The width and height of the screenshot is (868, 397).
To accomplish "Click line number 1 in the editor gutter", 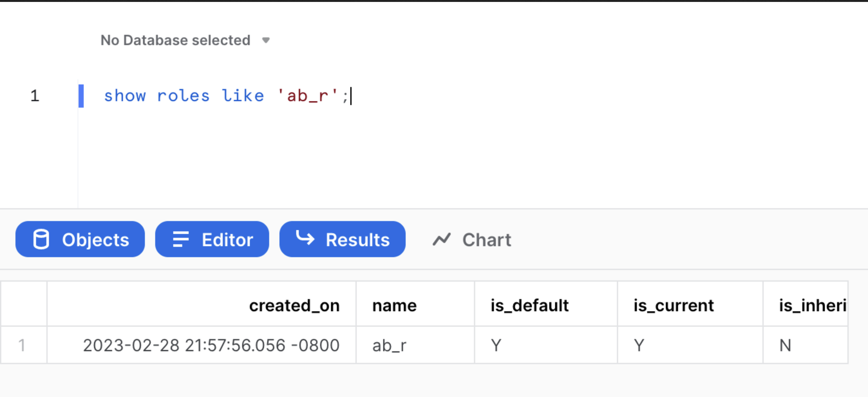I will click(35, 96).
